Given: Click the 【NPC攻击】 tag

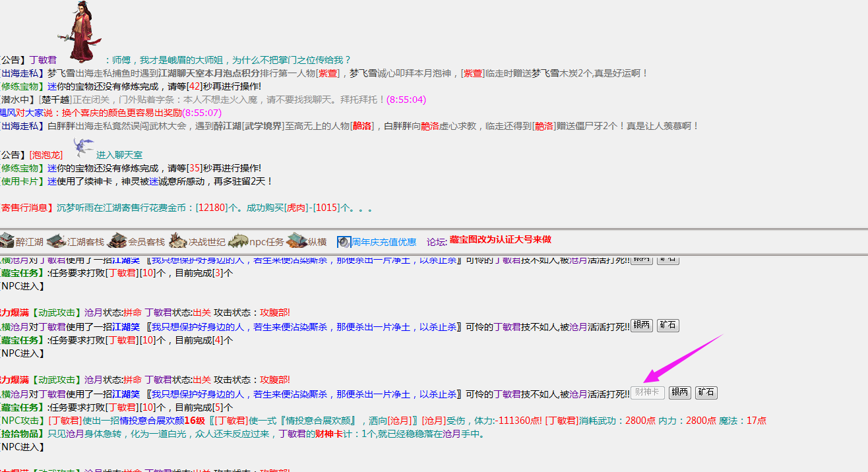Looking at the screenshot, I should click(22, 421).
